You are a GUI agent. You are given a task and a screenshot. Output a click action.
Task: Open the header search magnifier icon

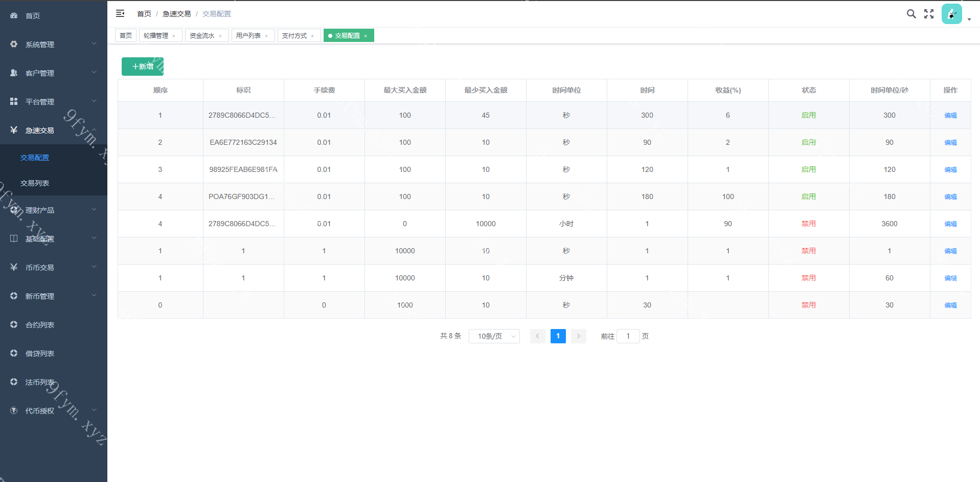(911, 14)
